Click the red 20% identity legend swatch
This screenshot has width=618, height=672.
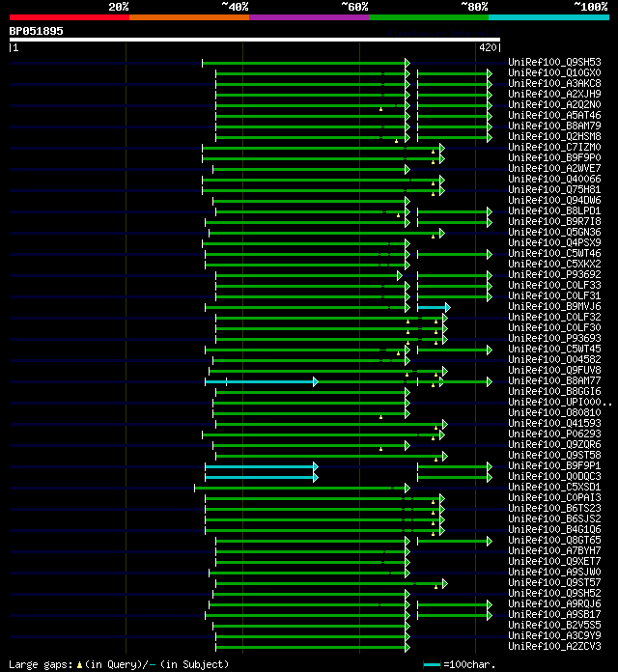coord(70,17)
